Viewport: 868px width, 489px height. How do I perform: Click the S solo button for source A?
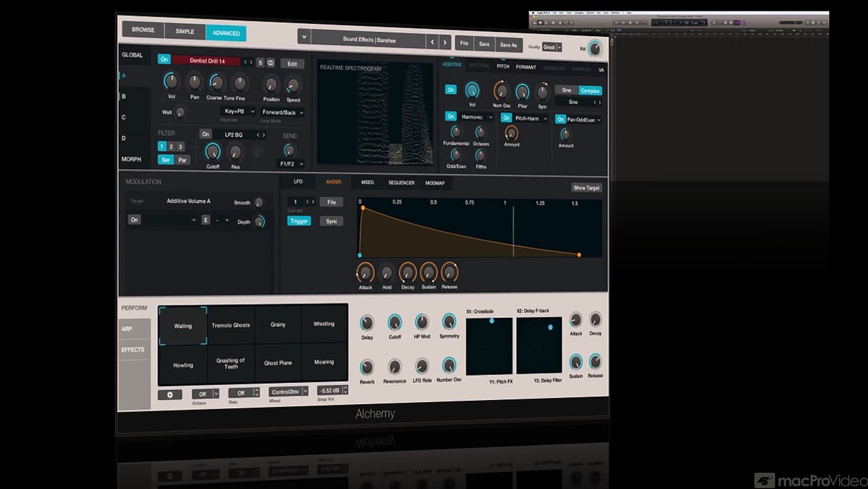tap(260, 62)
